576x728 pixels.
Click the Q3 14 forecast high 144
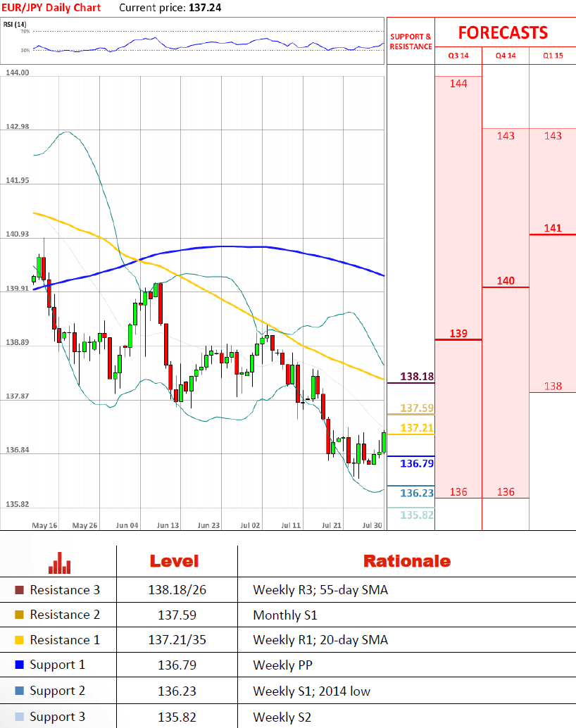[458, 84]
